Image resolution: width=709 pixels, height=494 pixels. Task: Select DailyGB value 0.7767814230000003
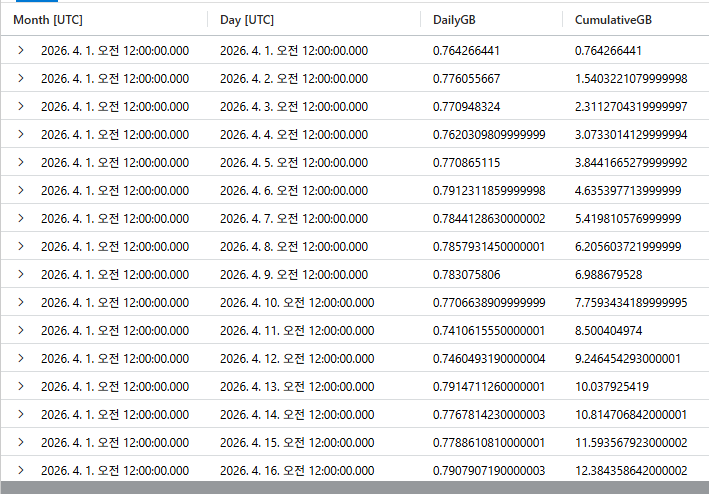489,415
